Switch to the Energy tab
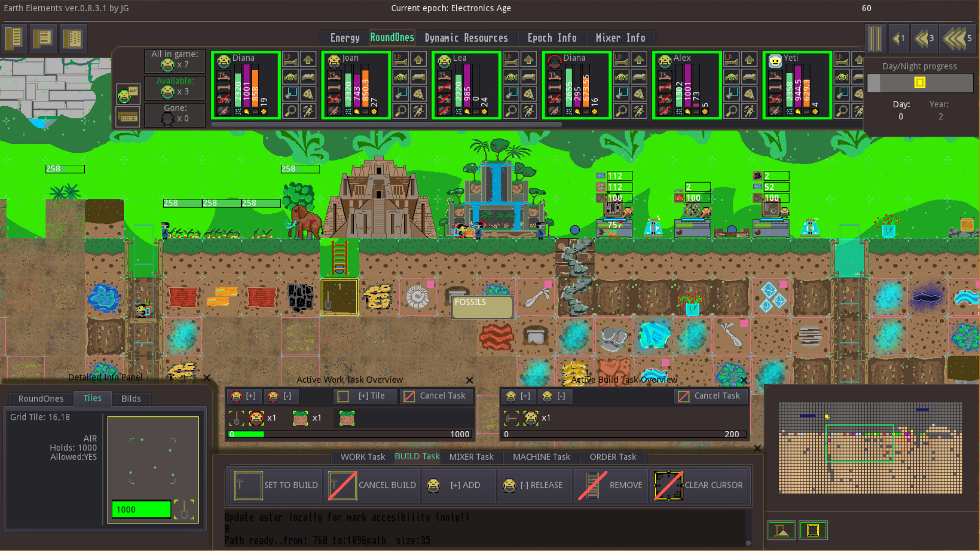The image size is (980, 551). tap(345, 38)
